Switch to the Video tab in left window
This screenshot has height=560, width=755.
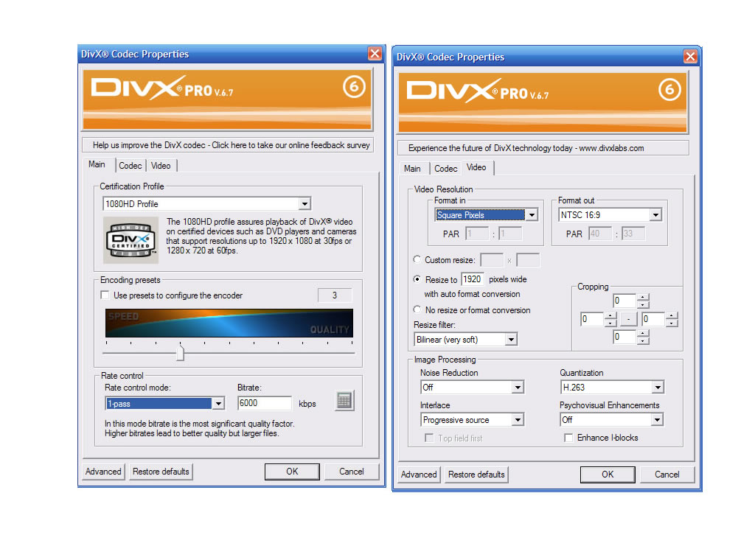161,166
